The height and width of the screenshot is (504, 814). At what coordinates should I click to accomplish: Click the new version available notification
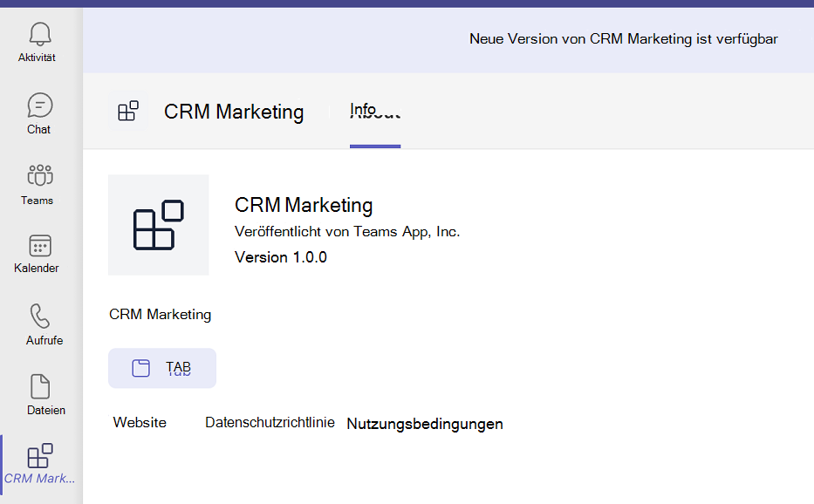tap(623, 39)
